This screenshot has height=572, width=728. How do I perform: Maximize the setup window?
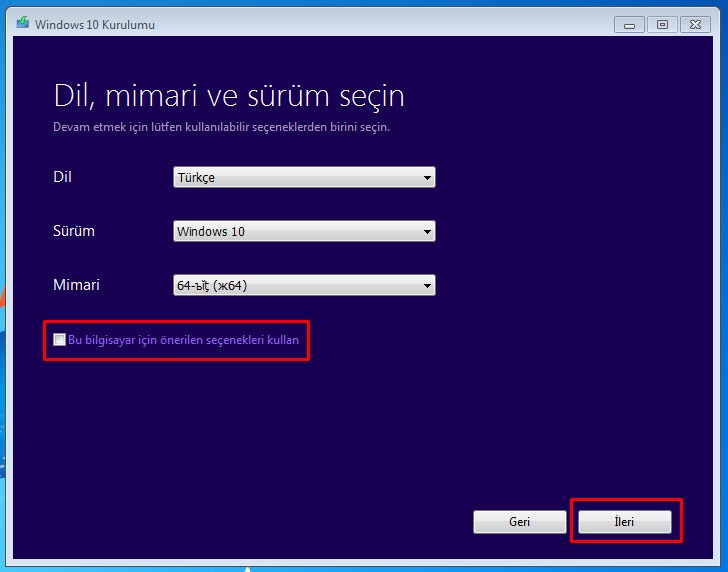tap(662, 23)
